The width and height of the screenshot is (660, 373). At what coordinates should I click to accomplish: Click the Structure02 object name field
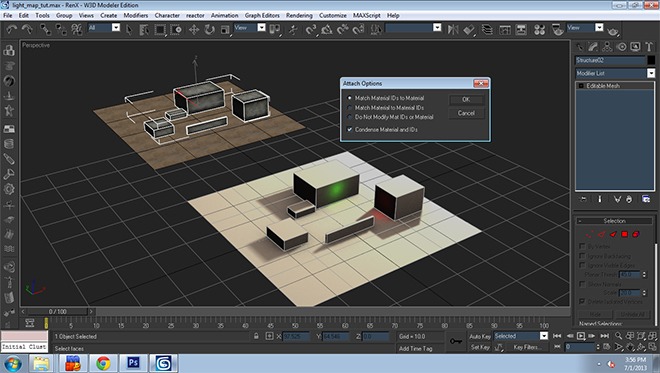(610, 60)
